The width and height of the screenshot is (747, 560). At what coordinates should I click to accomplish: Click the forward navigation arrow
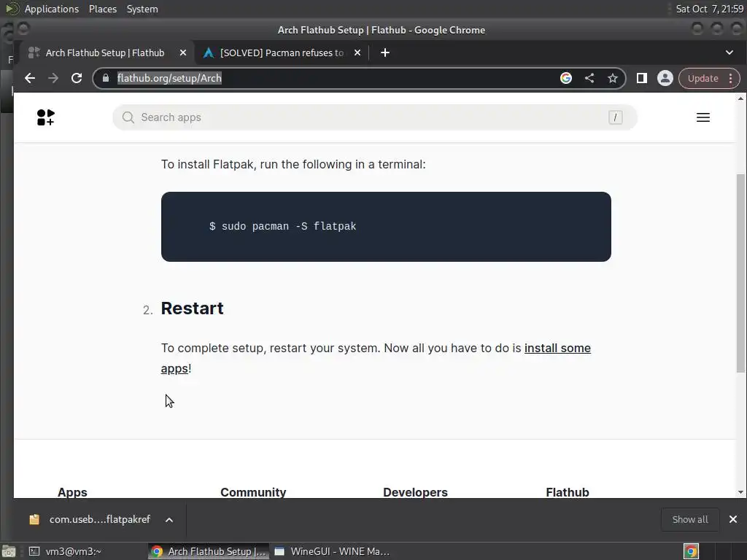[53, 78]
